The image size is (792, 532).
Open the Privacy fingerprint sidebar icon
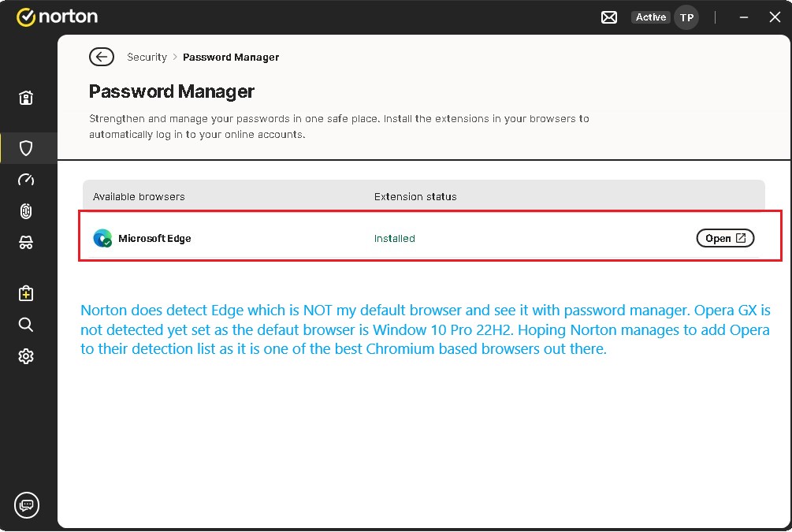click(x=26, y=211)
